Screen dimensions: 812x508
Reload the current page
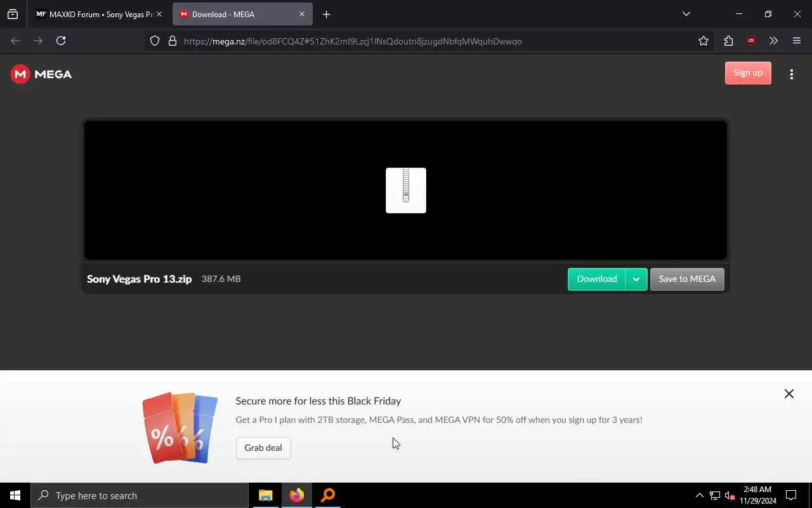point(61,41)
